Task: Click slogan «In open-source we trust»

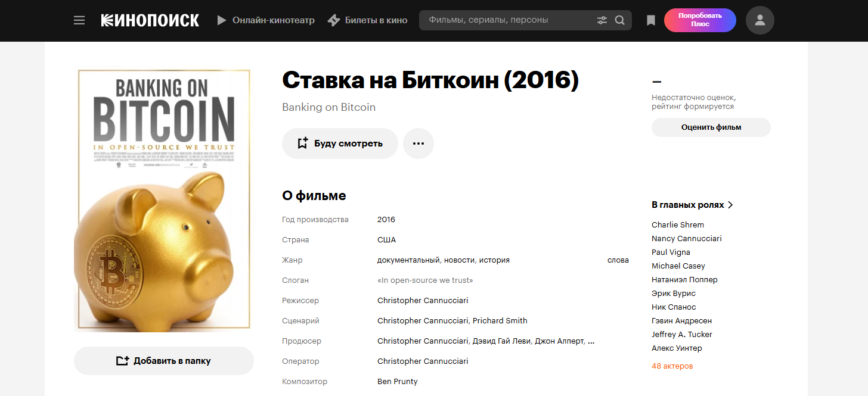Action: pos(425,280)
